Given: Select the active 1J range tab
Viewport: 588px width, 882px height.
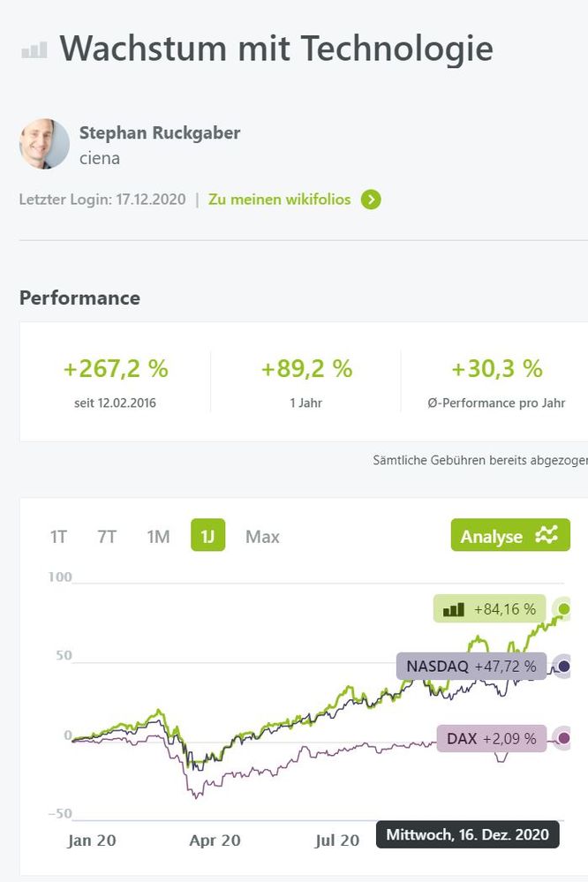Looking at the screenshot, I should tap(207, 536).
